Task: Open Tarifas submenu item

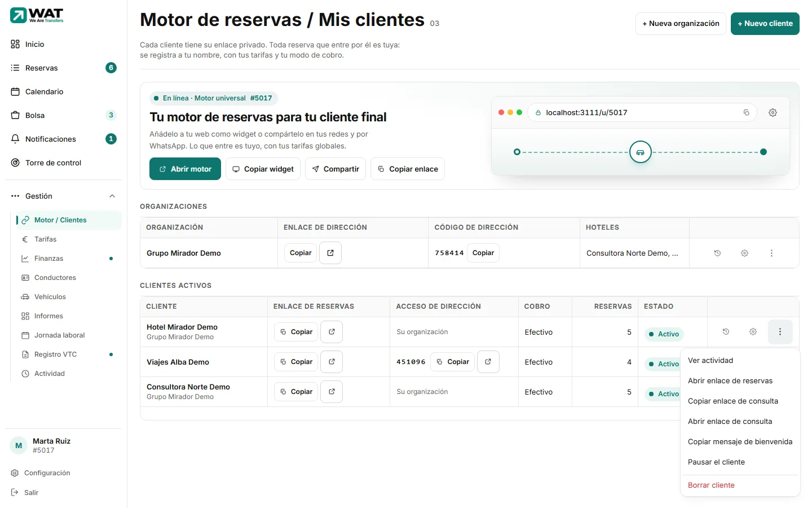Action: [69, 239]
